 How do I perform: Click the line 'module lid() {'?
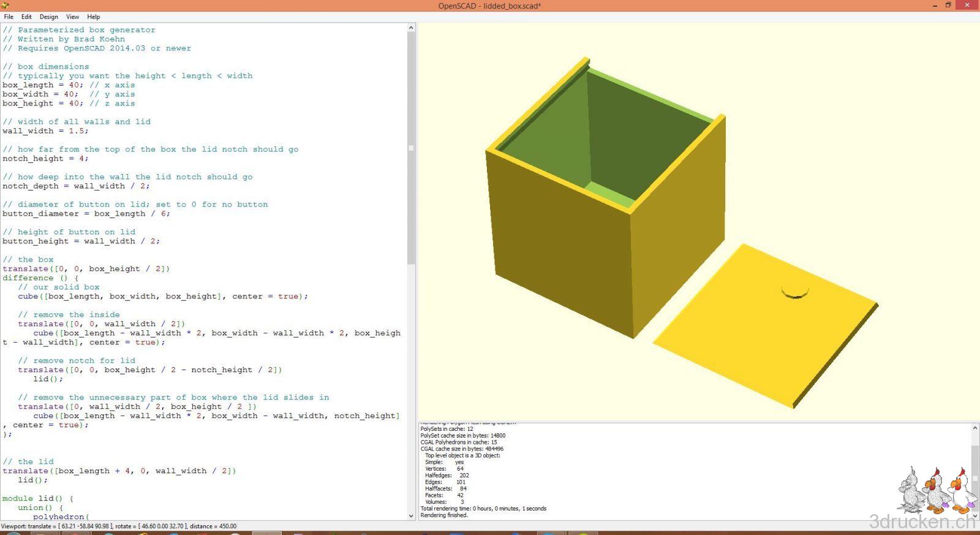coord(38,499)
